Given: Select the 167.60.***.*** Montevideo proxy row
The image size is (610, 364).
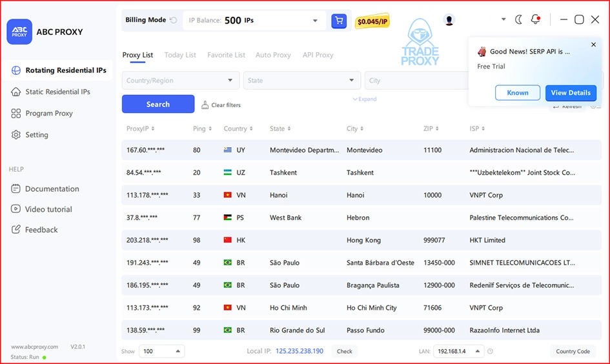Looking at the screenshot, I should tap(361, 150).
